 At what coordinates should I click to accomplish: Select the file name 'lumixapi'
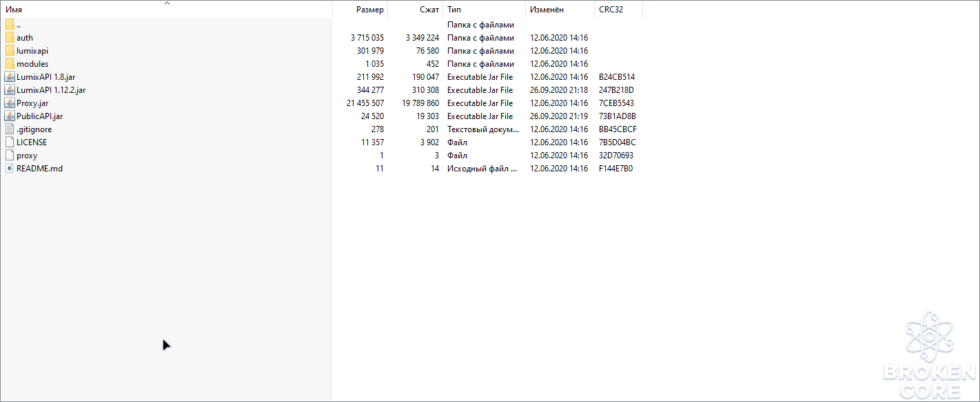[x=32, y=51]
